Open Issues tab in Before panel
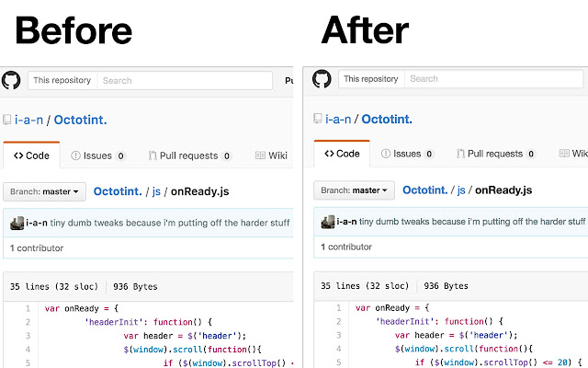This screenshot has width=588, height=368. 97,155
